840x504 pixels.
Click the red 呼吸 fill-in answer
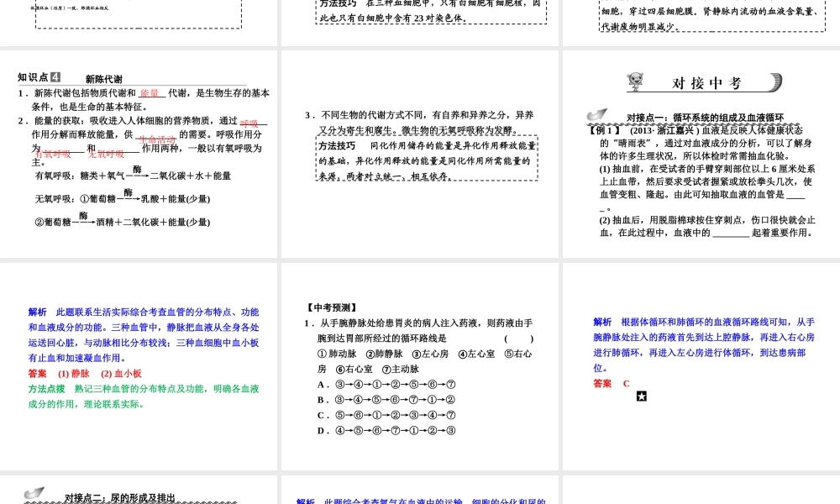tap(249, 123)
